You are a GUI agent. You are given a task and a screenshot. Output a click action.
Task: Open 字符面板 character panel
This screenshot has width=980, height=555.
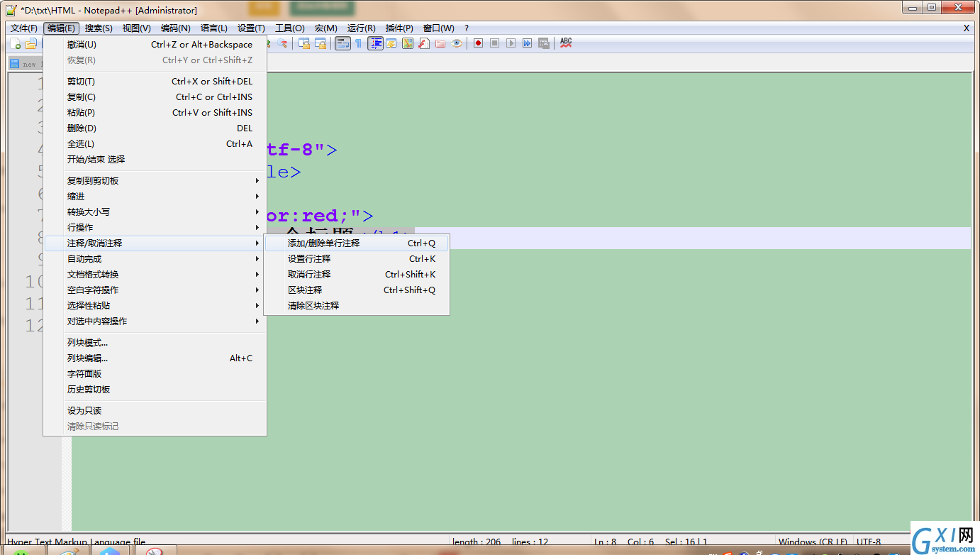click(155, 373)
